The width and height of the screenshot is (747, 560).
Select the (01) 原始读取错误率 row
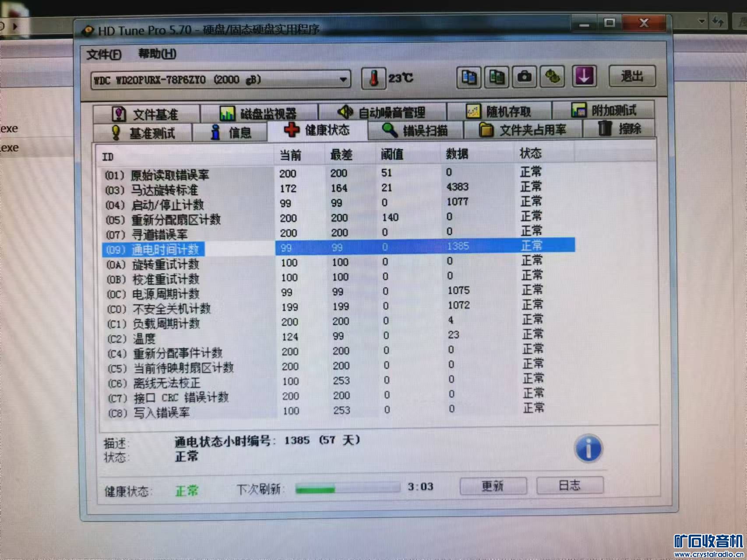point(338,173)
